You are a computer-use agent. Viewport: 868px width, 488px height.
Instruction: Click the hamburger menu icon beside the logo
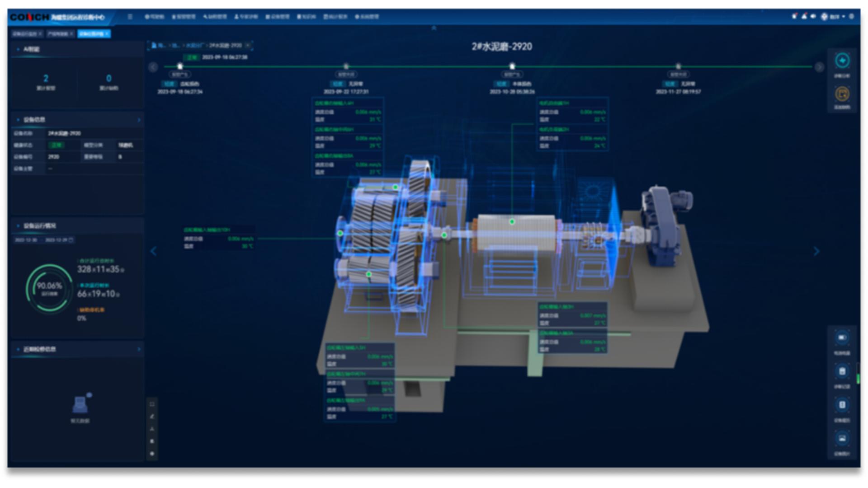[x=130, y=17]
